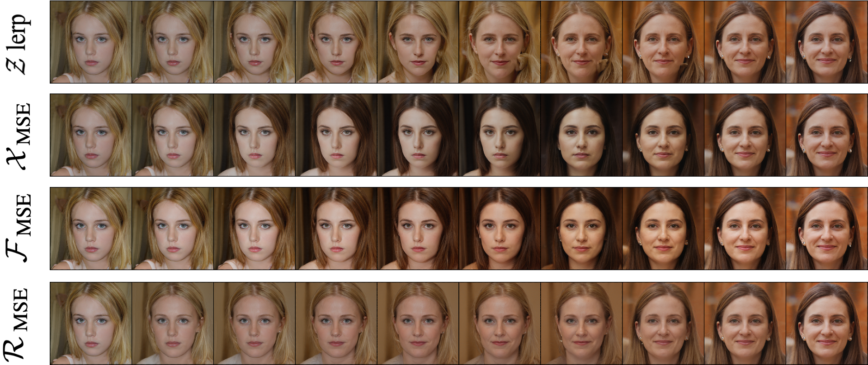
Task: Pick the sixth face in the F MSE row
Action: pos(500,229)
